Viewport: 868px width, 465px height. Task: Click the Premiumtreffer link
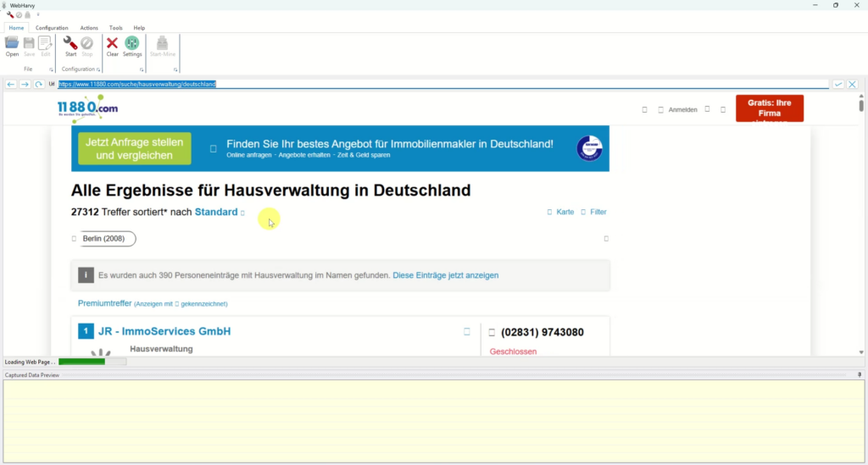pos(104,303)
